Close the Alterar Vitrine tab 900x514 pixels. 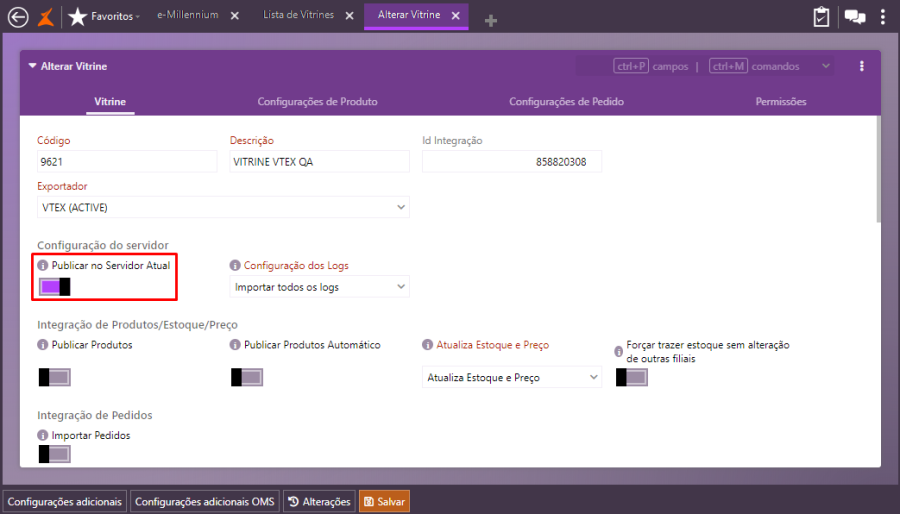tap(456, 16)
